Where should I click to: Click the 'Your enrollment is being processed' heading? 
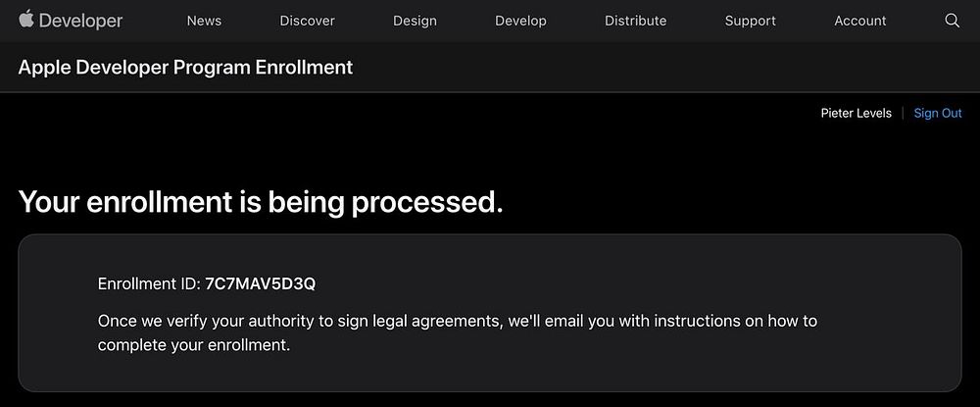pos(261,202)
